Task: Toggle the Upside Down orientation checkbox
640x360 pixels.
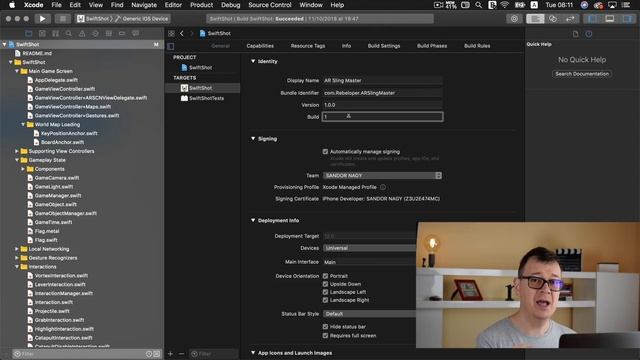Action: point(325,284)
